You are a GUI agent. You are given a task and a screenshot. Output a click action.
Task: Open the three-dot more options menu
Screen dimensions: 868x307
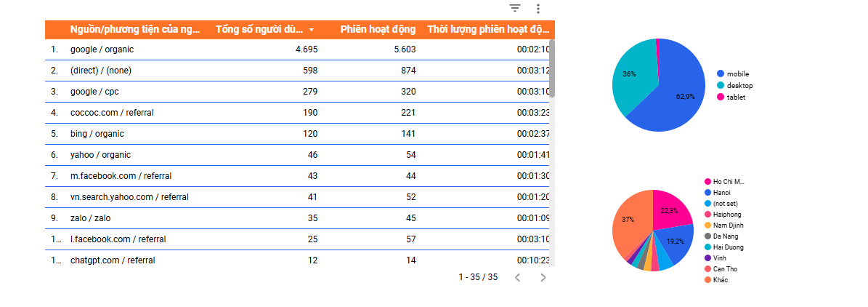[538, 9]
